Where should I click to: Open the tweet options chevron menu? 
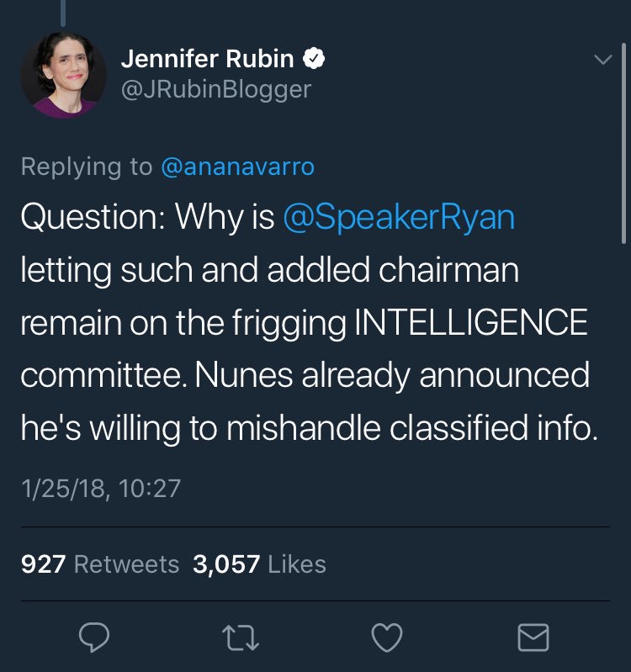(x=602, y=60)
